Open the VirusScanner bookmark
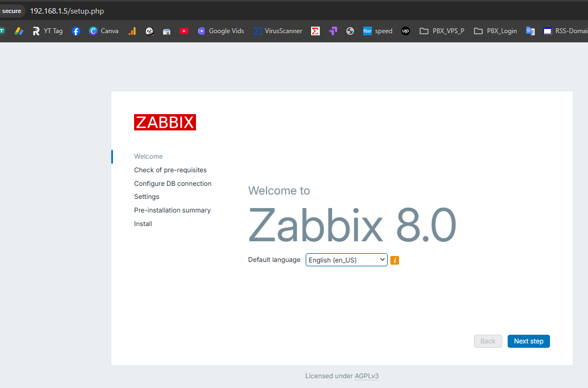The height and width of the screenshot is (388, 588). 278,31
